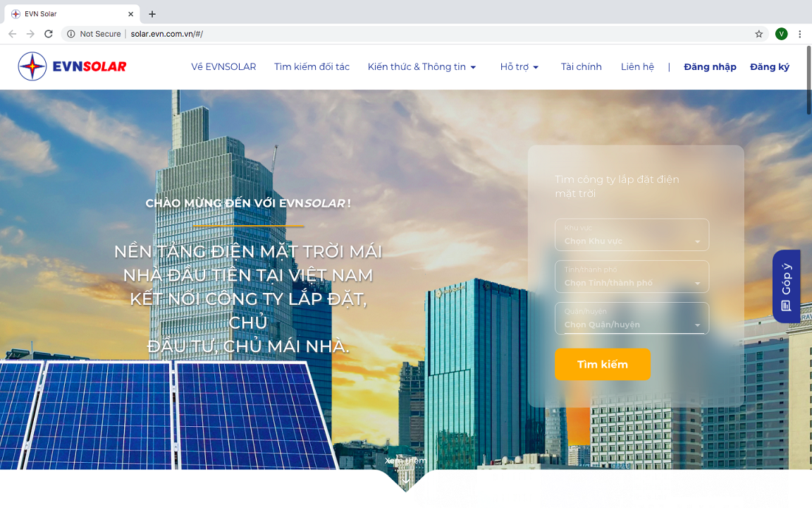Click the 'Not Secure' info icon
Screen dimensions: 812x508
click(70, 33)
